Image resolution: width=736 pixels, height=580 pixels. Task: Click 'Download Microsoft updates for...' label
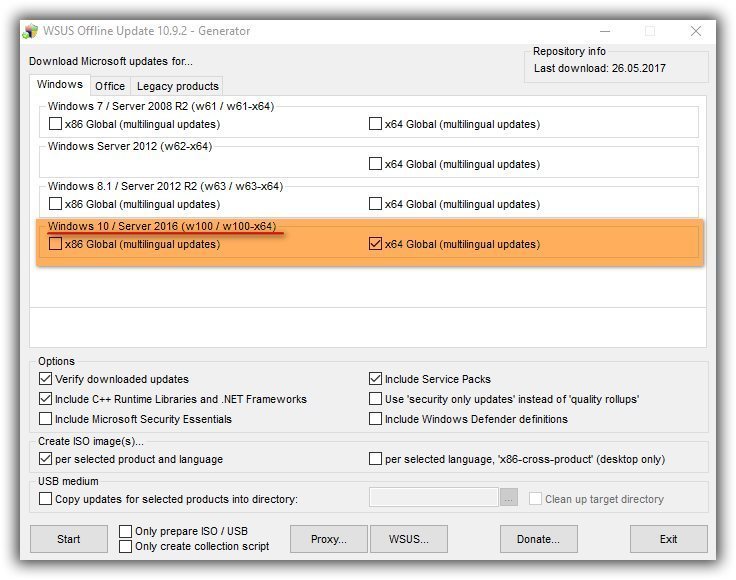(111, 61)
